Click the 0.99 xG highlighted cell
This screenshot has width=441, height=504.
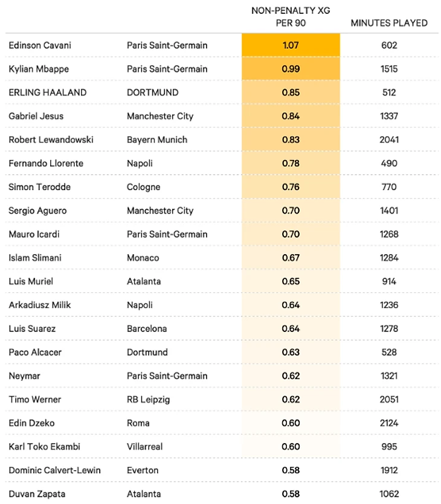[291, 69]
